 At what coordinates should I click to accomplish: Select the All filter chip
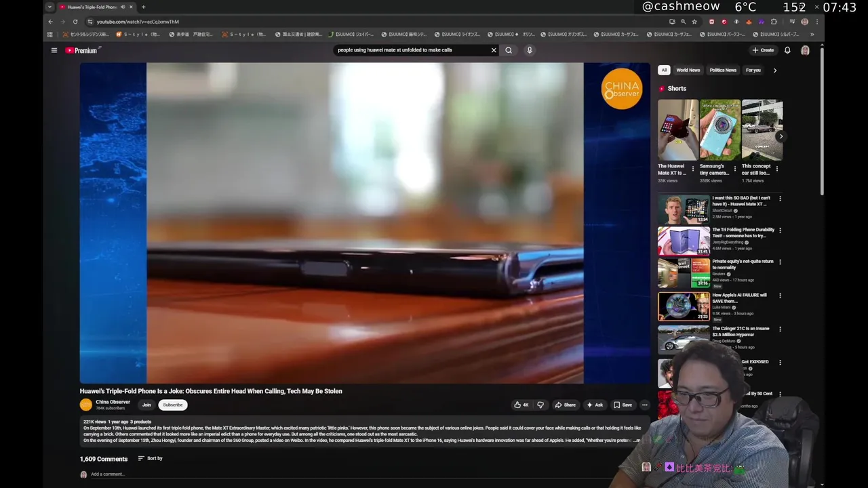tap(664, 70)
